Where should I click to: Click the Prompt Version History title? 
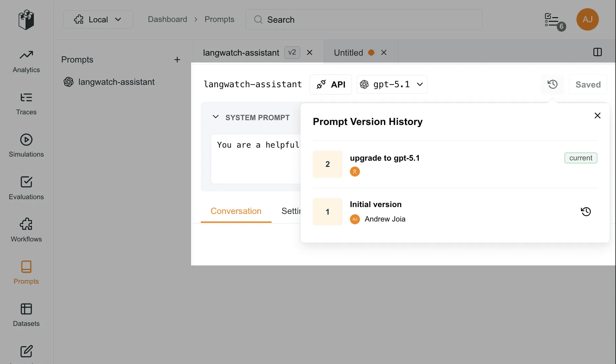coord(367,122)
